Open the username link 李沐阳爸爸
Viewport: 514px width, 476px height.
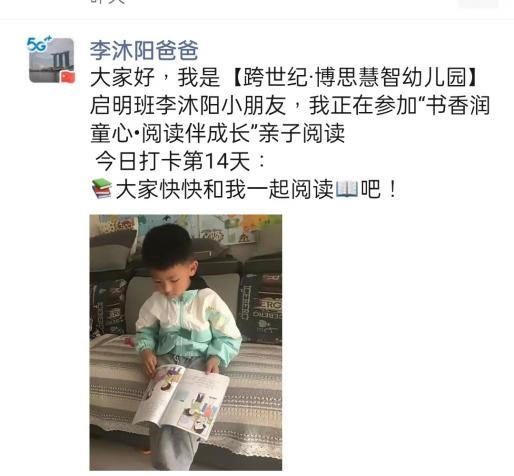click(x=144, y=51)
